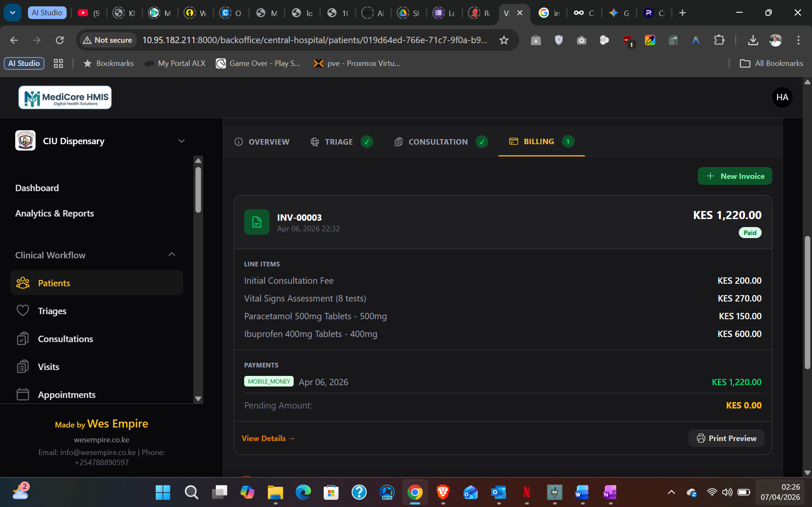The image size is (812, 507).
Task: Create a New Invoice
Action: pos(735,176)
